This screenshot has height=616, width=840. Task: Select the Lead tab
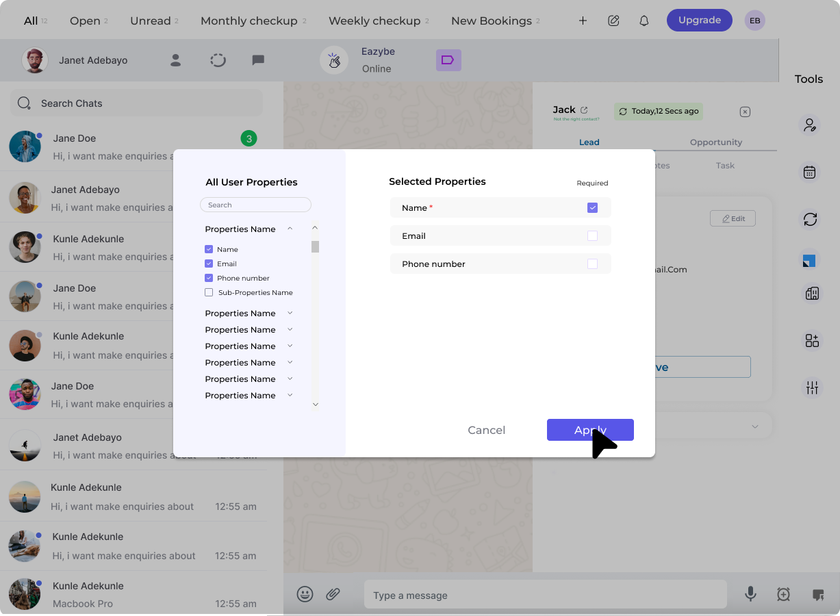click(589, 142)
